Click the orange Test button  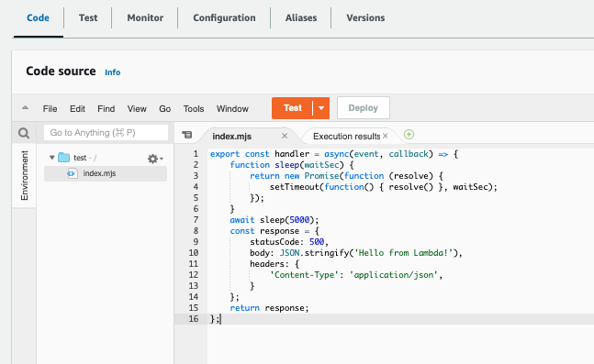(293, 108)
